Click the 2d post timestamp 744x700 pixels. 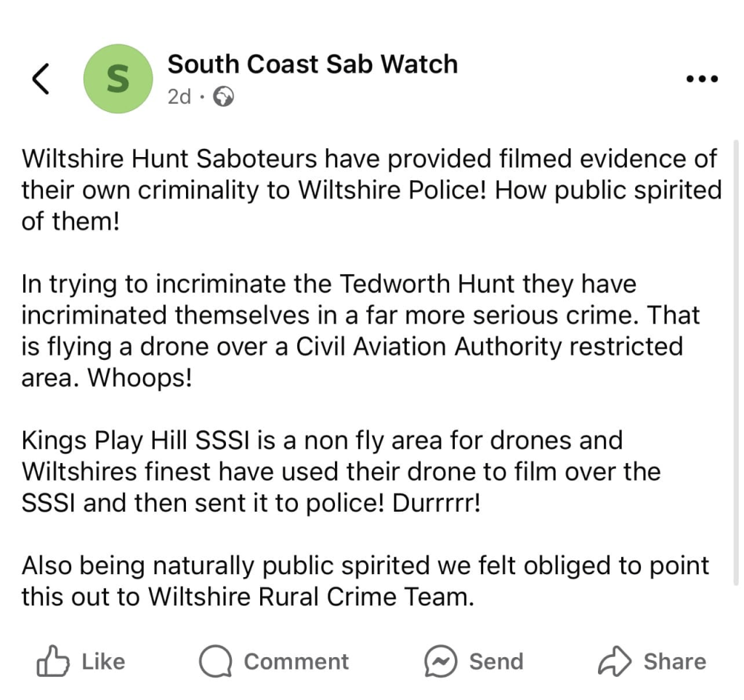click(x=179, y=97)
